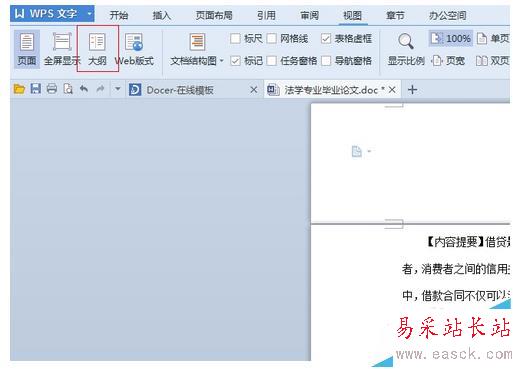Expand the WPS 文字 menu dropdown arrow

tap(89, 14)
